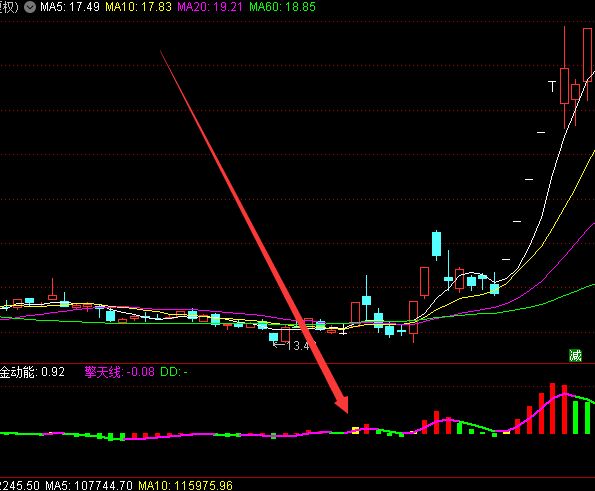Select the volume MA5: 107744.70 label
Image resolution: width=595 pixels, height=491 pixels.
tap(89, 485)
